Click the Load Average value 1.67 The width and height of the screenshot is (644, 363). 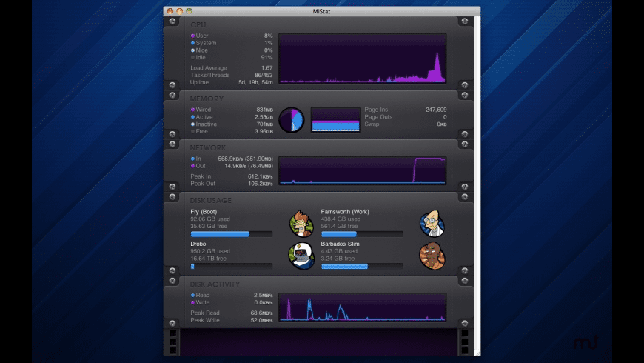(x=267, y=68)
